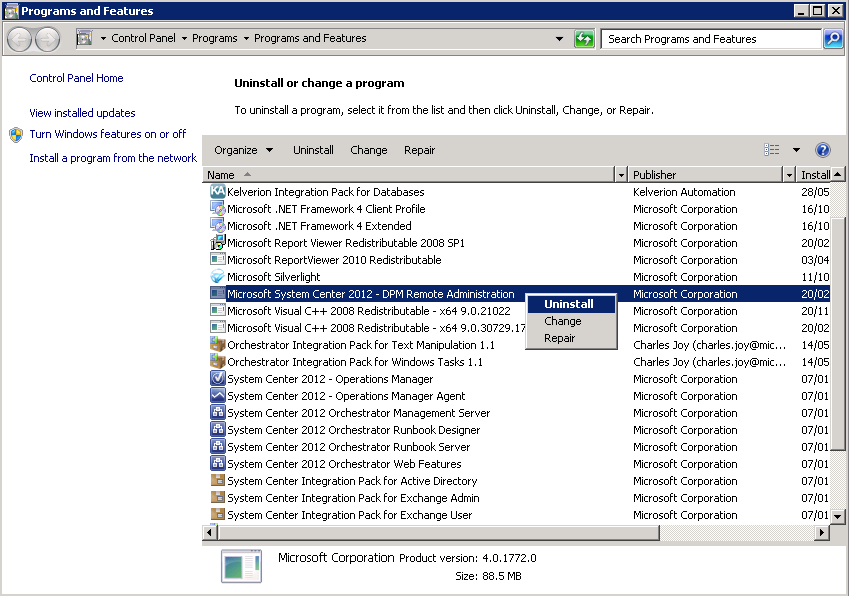The width and height of the screenshot is (849, 596).
Task: Open the Name column filter arrow
Action: (619, 174)
